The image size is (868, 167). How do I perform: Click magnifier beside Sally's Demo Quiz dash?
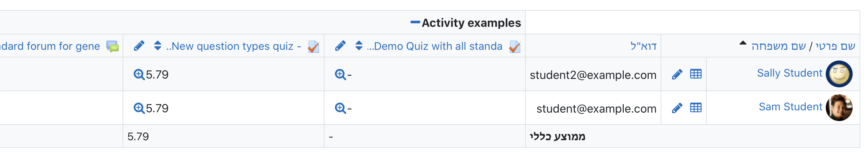click(x=340, y=74)
